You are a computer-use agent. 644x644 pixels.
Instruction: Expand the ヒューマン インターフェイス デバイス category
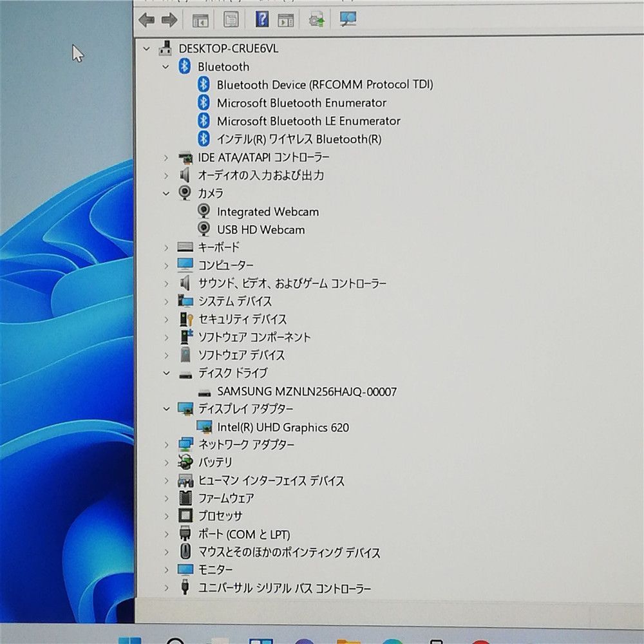pyautogui.click(x=166, y=480)
